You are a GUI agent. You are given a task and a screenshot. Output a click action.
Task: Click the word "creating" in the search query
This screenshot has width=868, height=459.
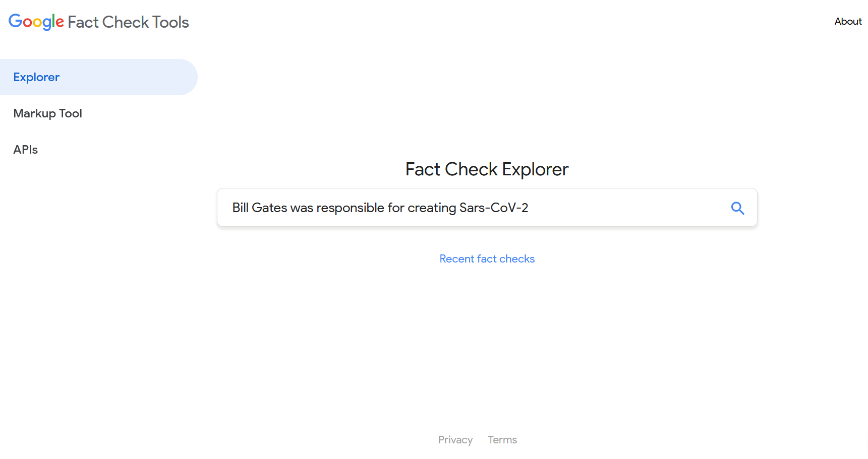[431, 208]
